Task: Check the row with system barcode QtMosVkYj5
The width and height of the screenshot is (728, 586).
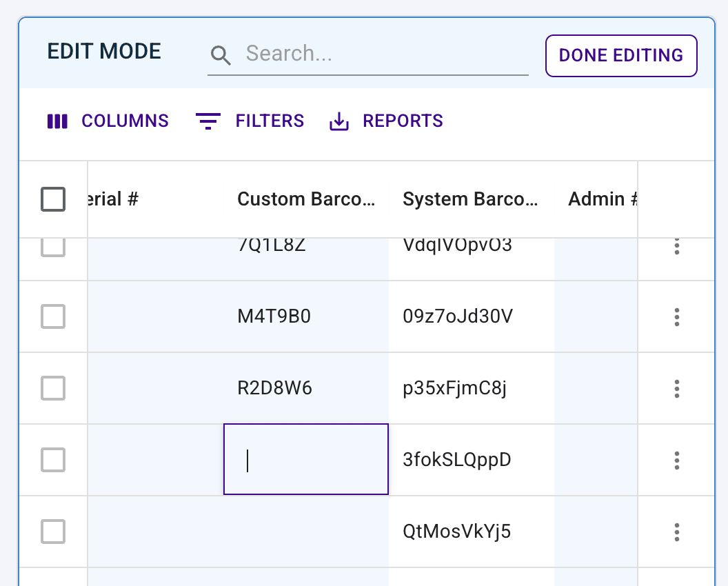Action: [x=53, y=532]
